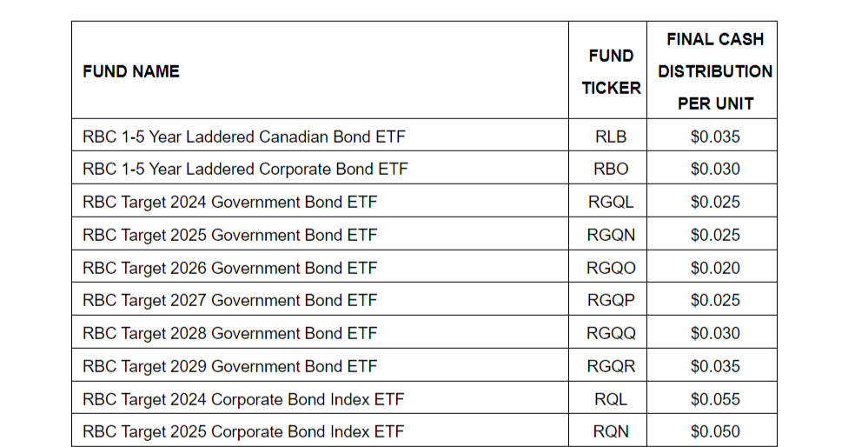Select the RGQO ticker cell
868x447 pixels.
pyautogui.click(x=611, y=268)
